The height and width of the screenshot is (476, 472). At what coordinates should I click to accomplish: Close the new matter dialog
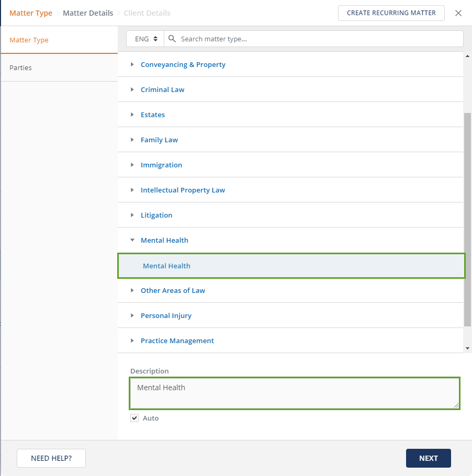[x=458, y=13]
